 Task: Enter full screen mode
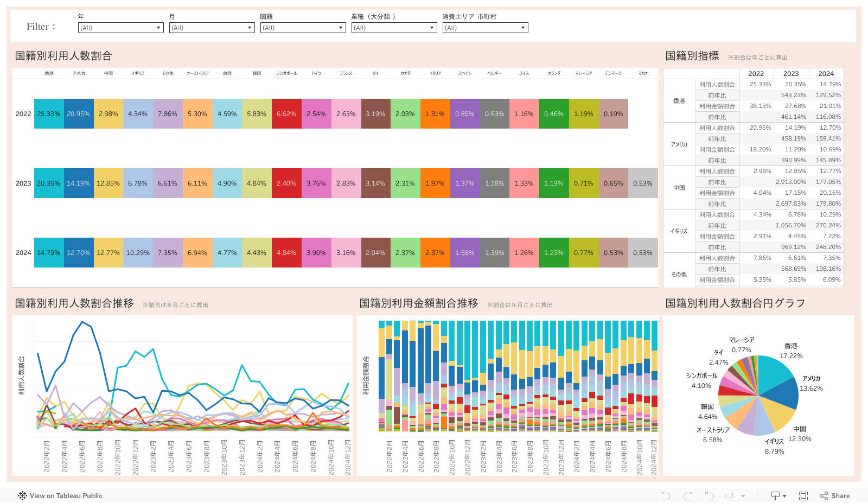tap(803, 496)
